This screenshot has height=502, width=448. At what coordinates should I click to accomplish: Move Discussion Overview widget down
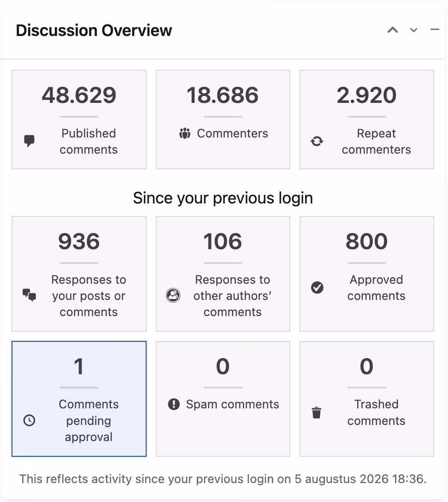point(413,30)
